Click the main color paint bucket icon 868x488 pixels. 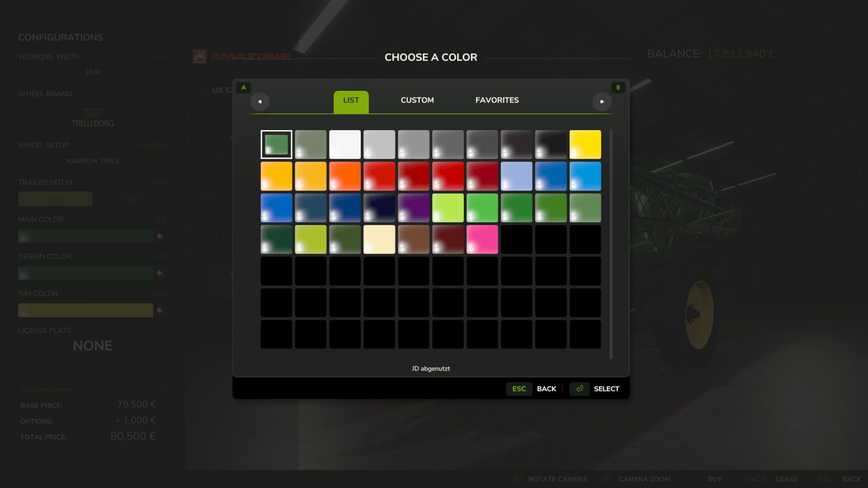(x=160, y=236)
